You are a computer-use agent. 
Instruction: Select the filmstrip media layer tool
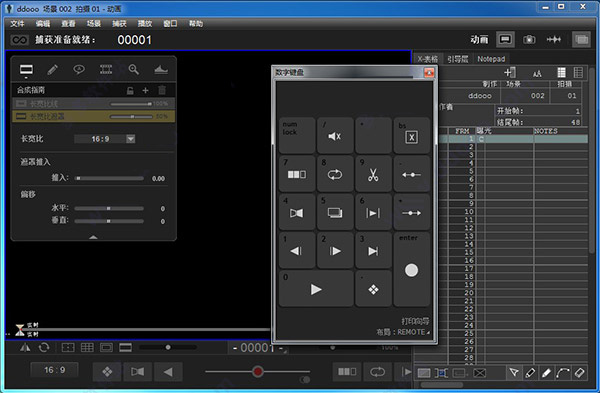106,70
